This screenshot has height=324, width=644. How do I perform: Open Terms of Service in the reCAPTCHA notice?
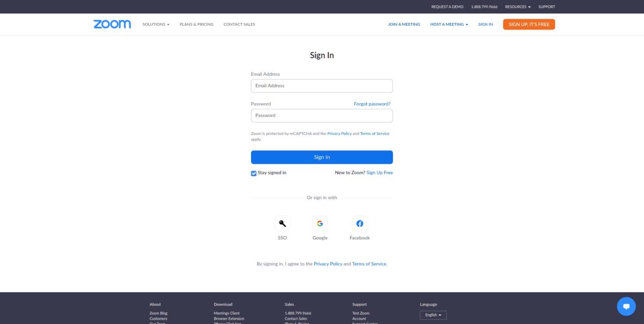375,133
